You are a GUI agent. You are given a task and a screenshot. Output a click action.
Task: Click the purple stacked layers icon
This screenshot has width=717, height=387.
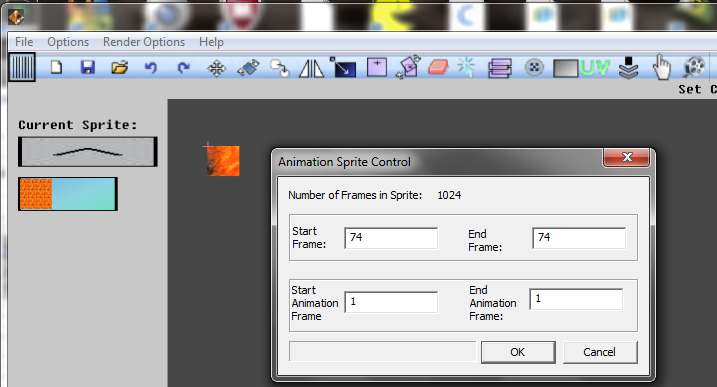coord(499,69)
